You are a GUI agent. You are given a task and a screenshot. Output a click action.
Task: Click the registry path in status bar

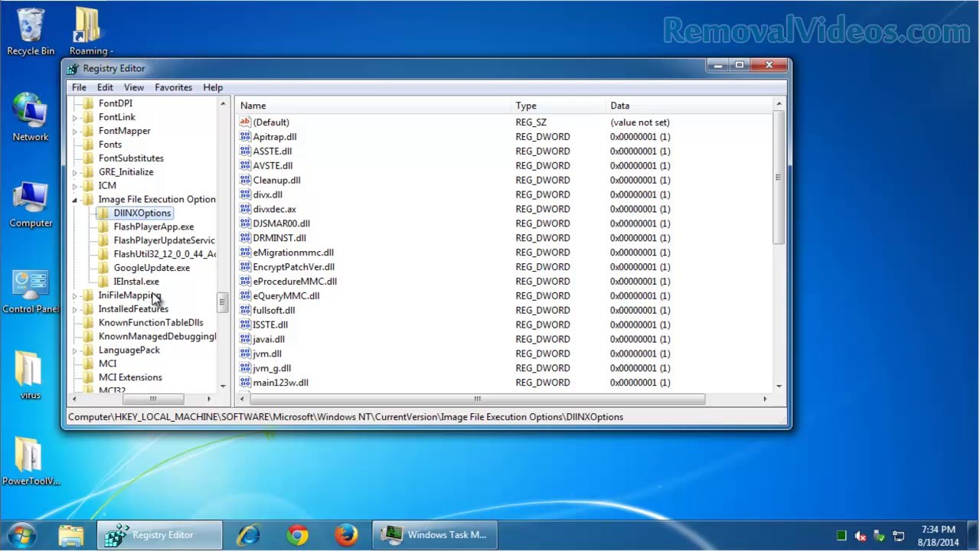point(345,417)
